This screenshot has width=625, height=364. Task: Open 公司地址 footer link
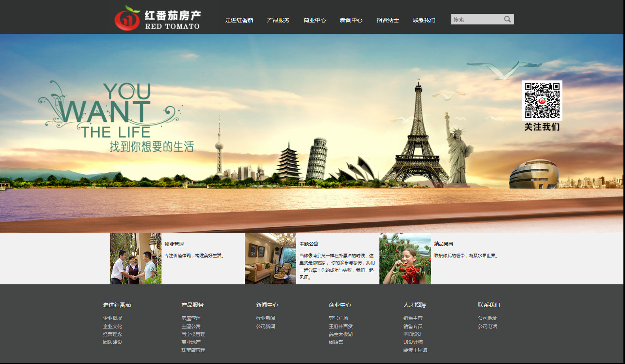[488, 318]
